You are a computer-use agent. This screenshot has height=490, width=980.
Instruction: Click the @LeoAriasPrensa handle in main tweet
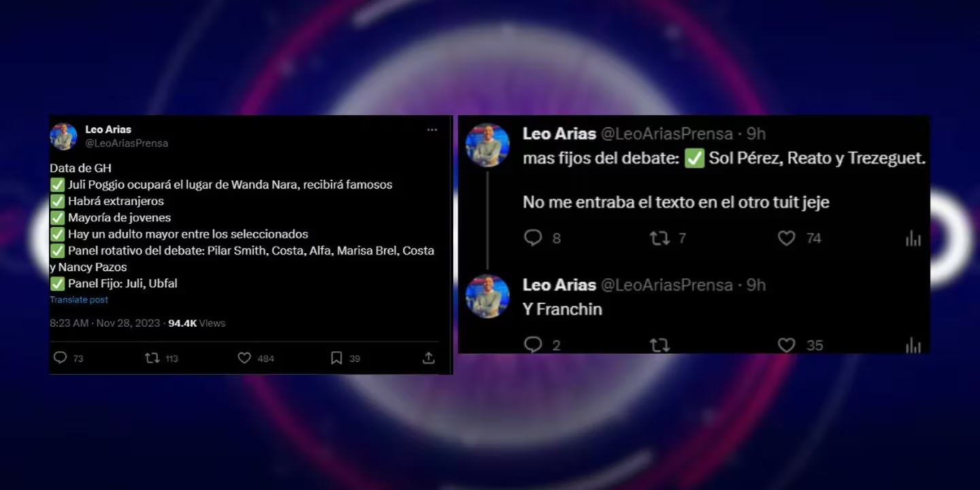pos(127,143)
